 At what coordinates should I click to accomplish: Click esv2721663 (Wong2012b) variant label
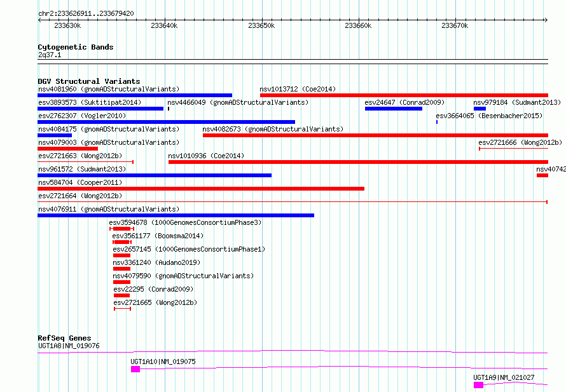[x=80, y=156]
